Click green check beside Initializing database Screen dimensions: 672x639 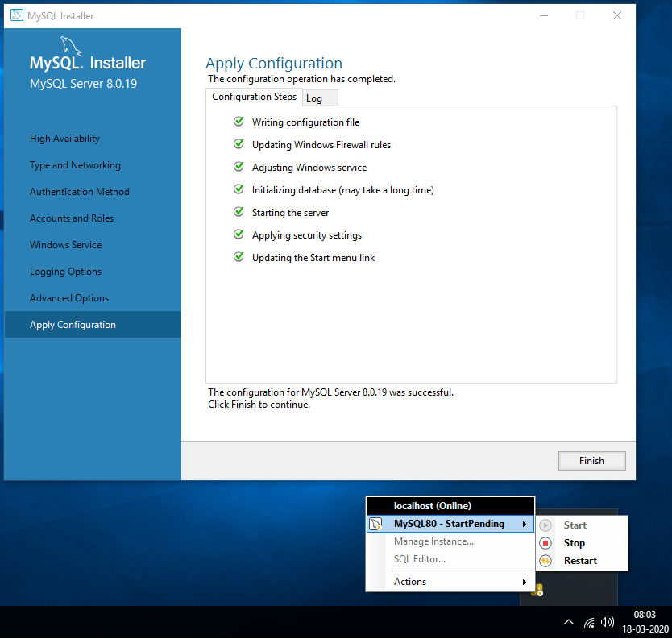click(239, 189)
